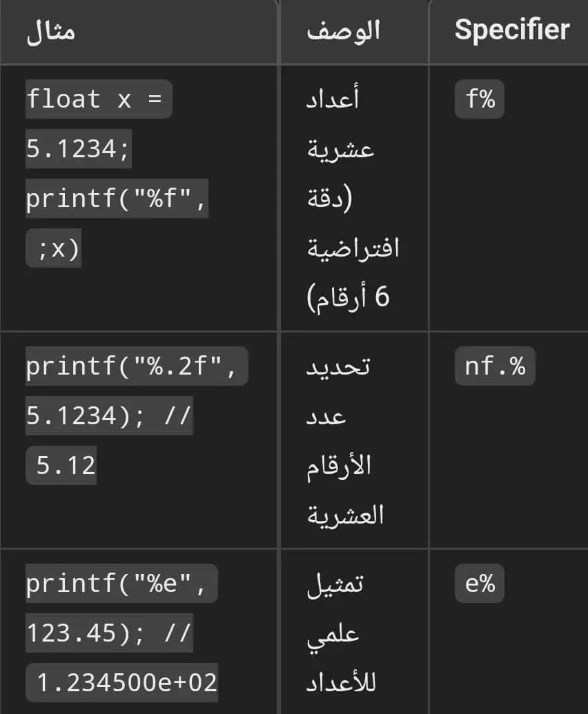Click the Specifier column header
Viewport: 588px width, 714px height.
tap(512, 30)
